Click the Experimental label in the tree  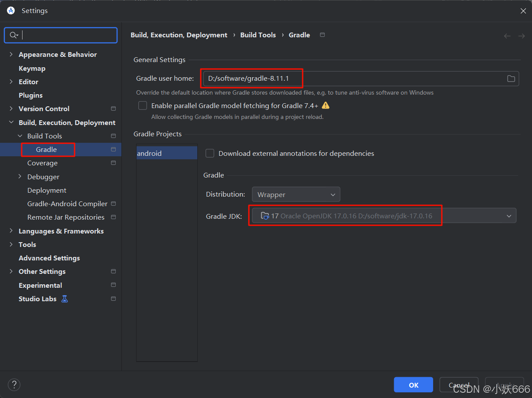(40, 285)
